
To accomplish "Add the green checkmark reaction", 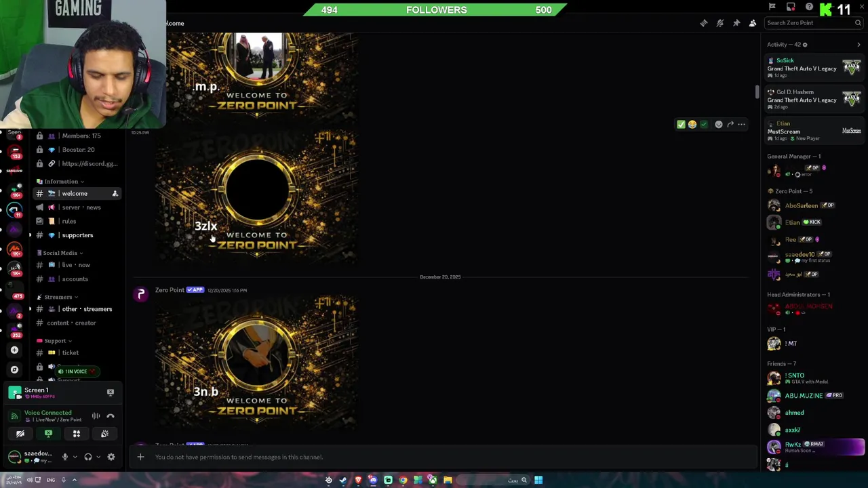I will pos(681,124).
